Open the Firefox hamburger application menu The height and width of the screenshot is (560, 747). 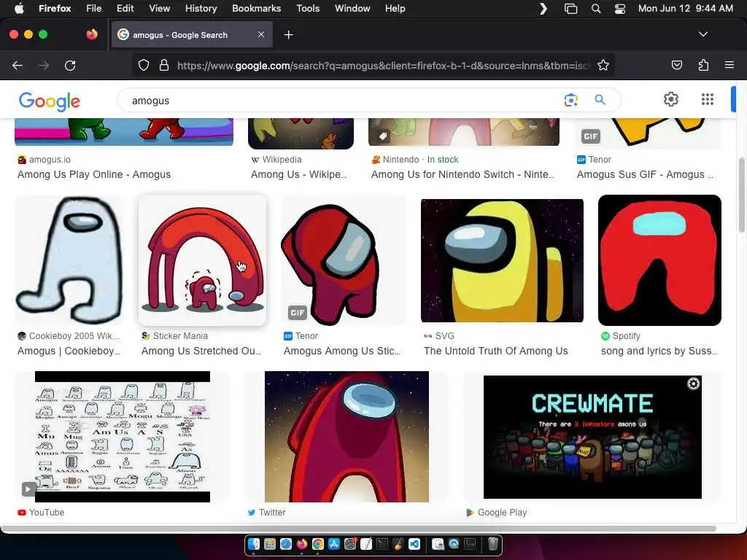point(729,65)
